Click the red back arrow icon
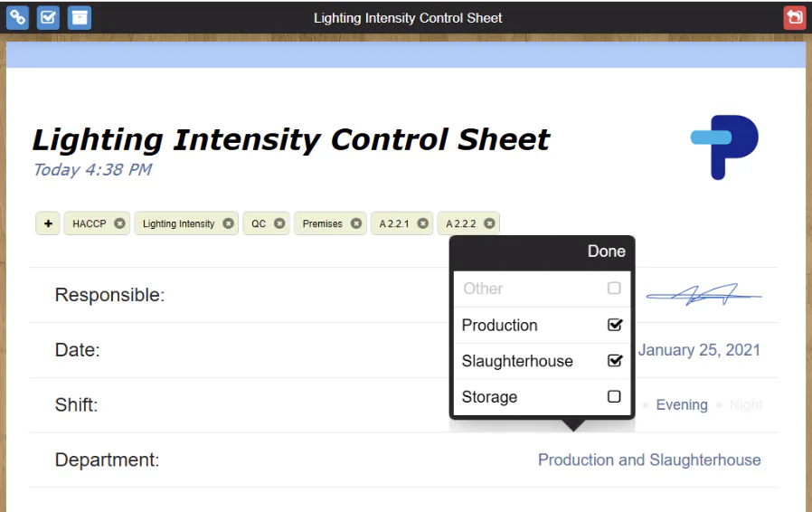This screenshot has width=812, height=512. pyautogui.click(x=795, y=17)
